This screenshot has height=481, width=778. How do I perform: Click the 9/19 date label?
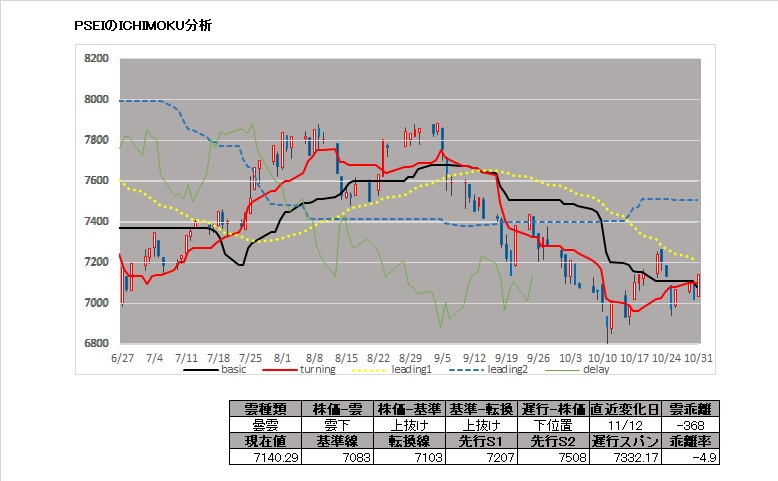coord(507,358)
